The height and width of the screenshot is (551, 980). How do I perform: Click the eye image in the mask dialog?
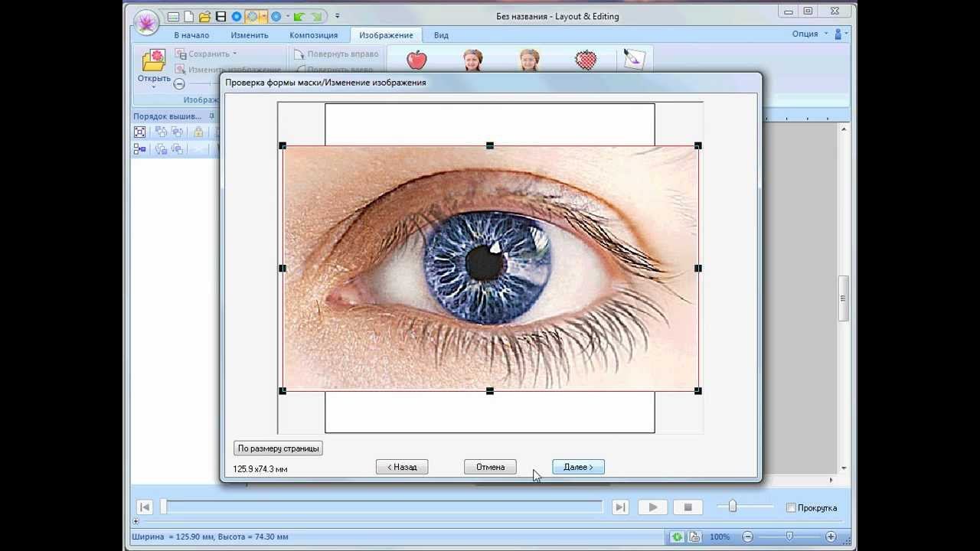[490, 268]
